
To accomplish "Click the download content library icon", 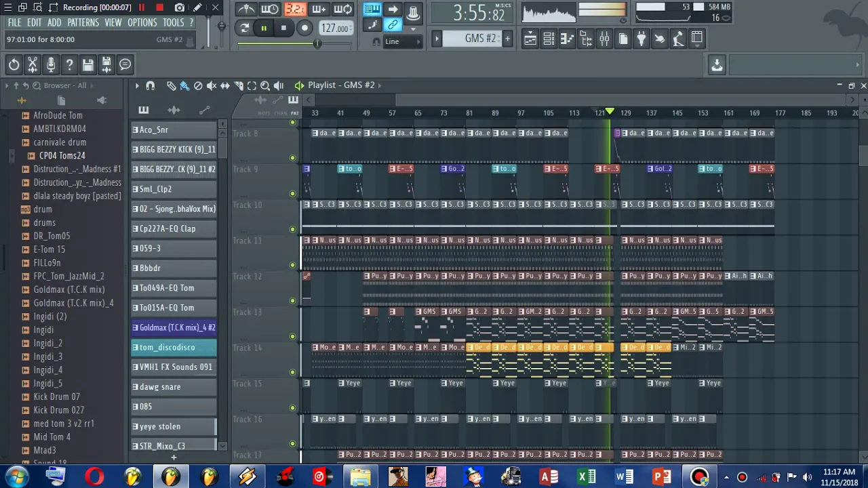I will pyautogui.click(x=717, y=64).
